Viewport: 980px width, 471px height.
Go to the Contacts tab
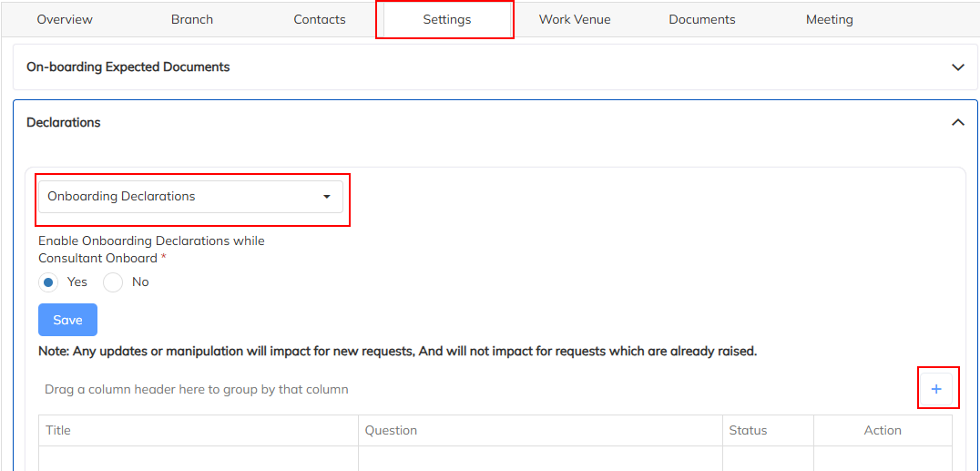320,19
